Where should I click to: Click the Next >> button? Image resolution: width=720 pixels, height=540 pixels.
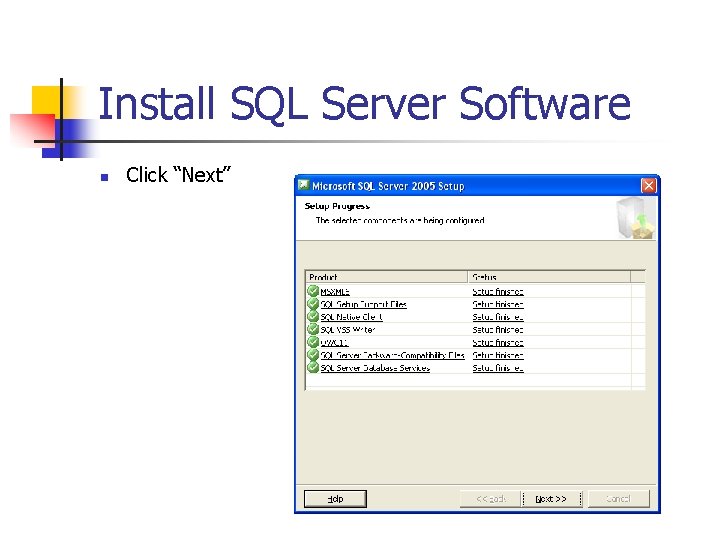tap(551, 499)
